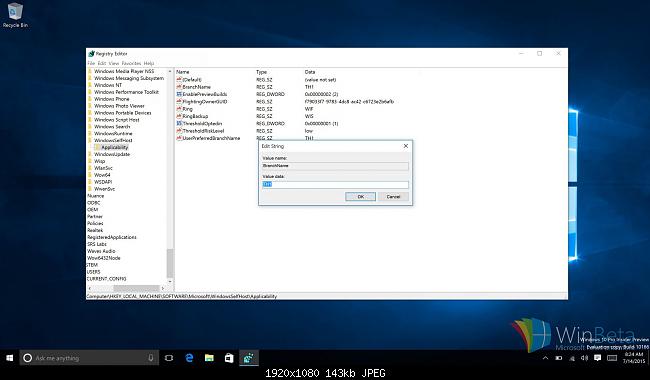The width and height of the screenshot is (650, 380).
Task: Click the tree pane horizontal scrollbar thumb
Action: [136, 288]
